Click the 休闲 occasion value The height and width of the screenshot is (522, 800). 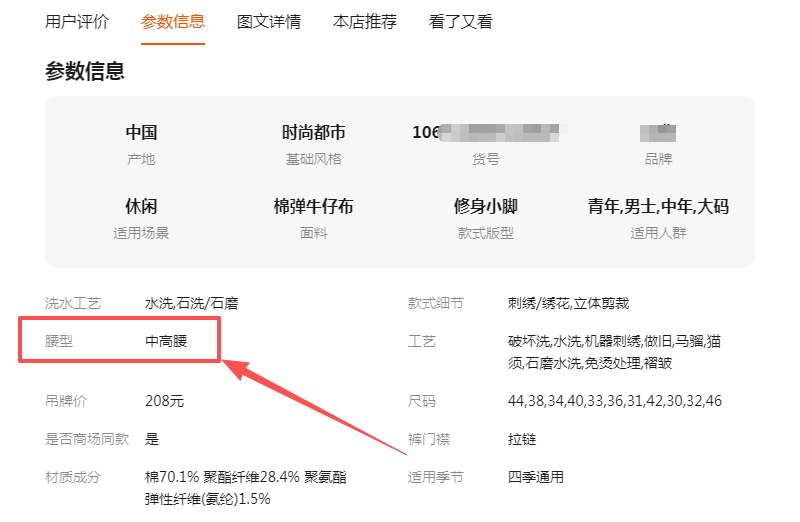click(141, 207)
